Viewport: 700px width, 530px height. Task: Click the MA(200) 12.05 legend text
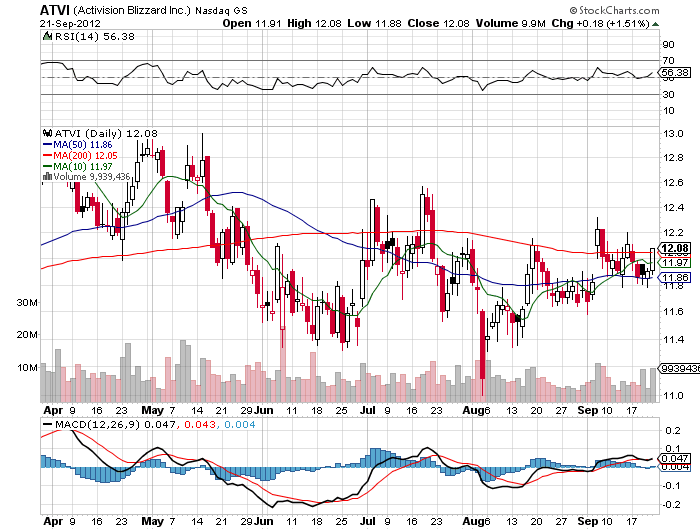point(85,156)
